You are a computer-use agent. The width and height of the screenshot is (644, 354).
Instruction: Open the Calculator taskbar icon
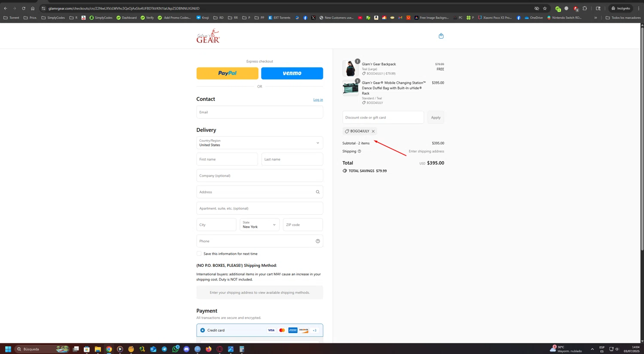[242, 349]
